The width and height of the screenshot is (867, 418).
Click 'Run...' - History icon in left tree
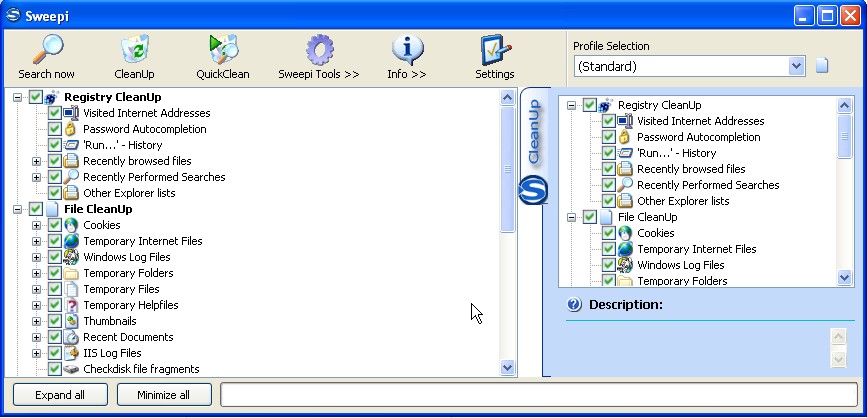click(71, 145)
